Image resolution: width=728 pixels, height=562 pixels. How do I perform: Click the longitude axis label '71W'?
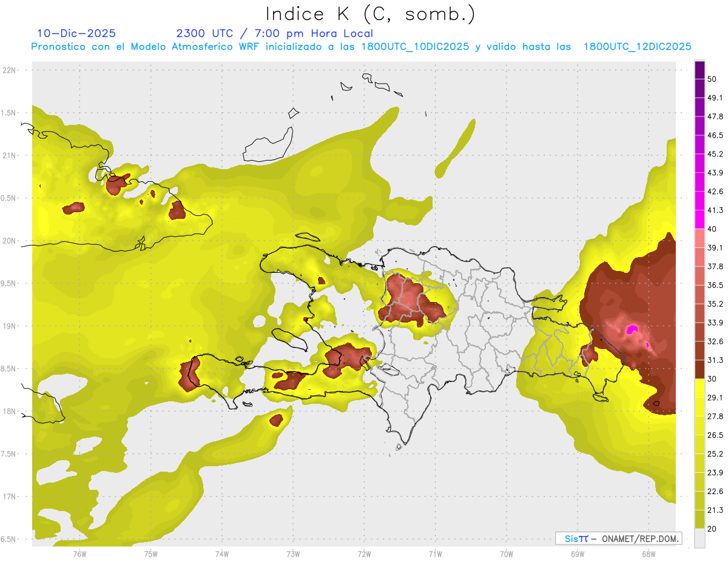pos(435,554)
